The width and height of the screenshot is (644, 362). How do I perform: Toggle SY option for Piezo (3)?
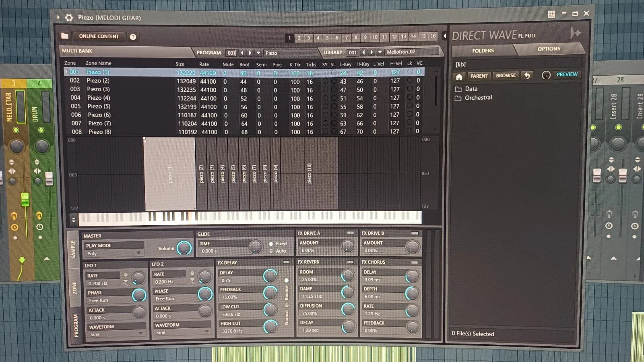(325, 90)
